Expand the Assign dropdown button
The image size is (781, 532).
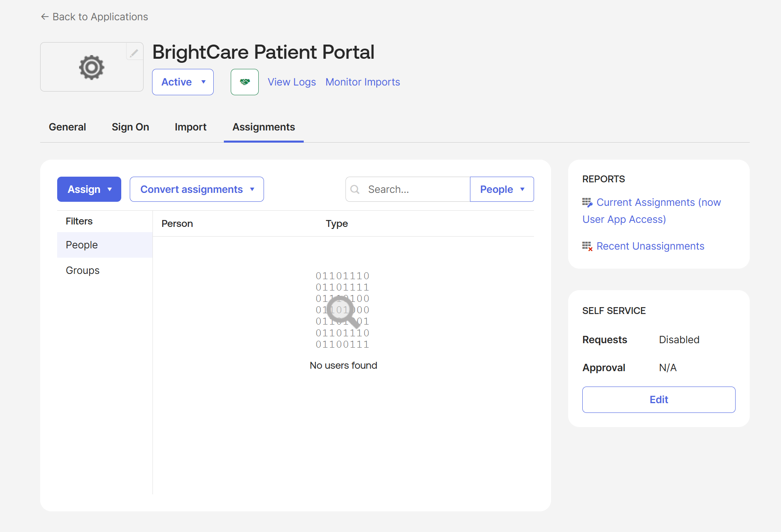point(89,189)
